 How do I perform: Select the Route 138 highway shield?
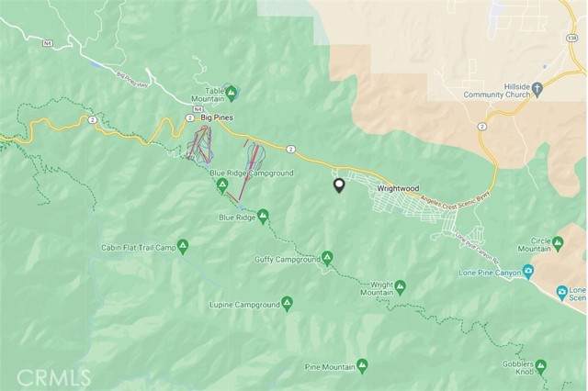(x=571, y=39)
